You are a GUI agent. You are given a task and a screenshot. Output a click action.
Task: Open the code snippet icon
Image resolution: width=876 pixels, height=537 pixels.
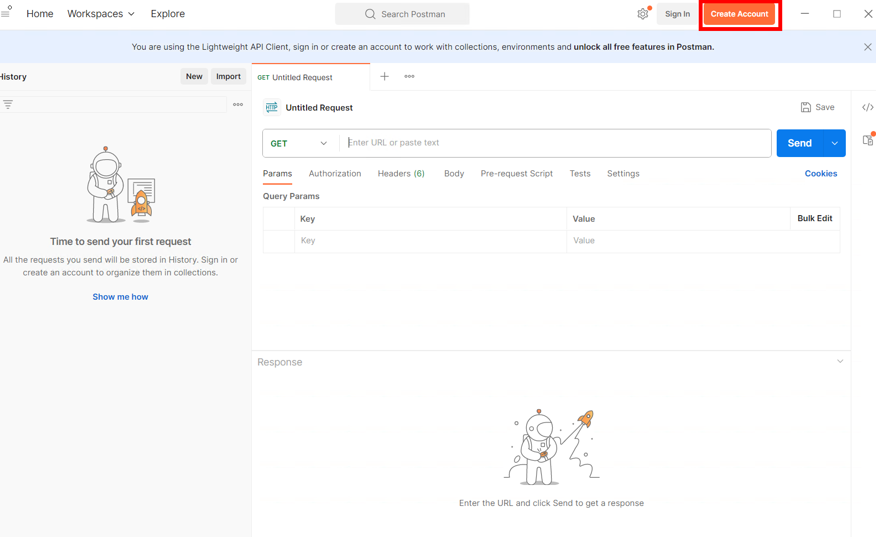click(x=867, y=107)
